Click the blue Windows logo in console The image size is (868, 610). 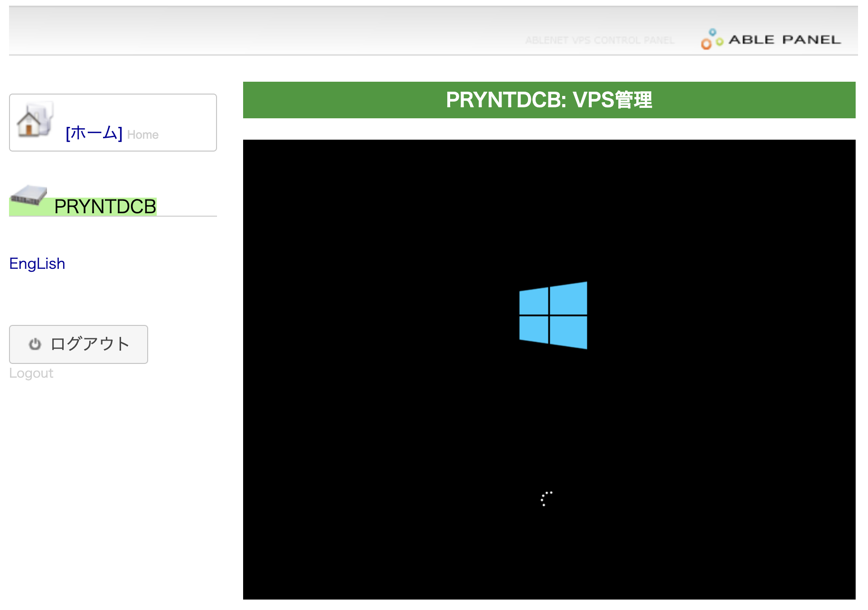pos(553,315)
